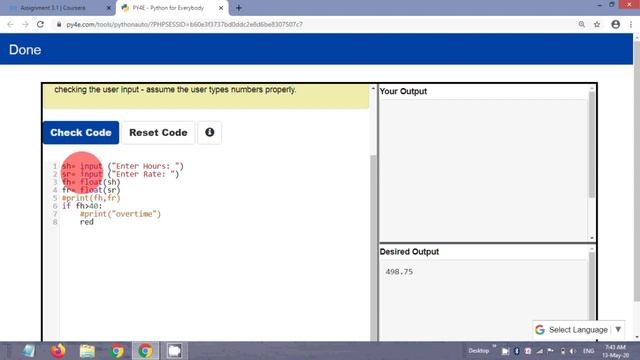Open the Chrome three-dot menu
The height and width of the screenshot is (360, 640).
[631, 24]
